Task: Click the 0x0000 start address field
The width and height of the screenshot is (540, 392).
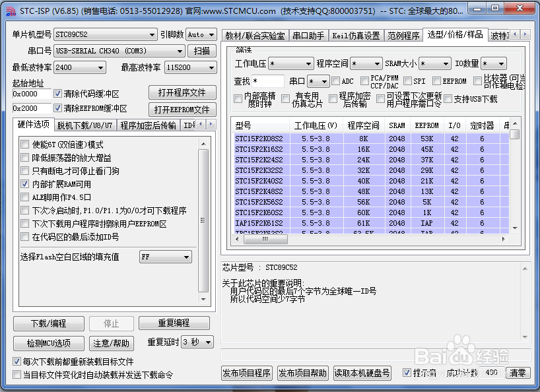Action: point(32,94)
